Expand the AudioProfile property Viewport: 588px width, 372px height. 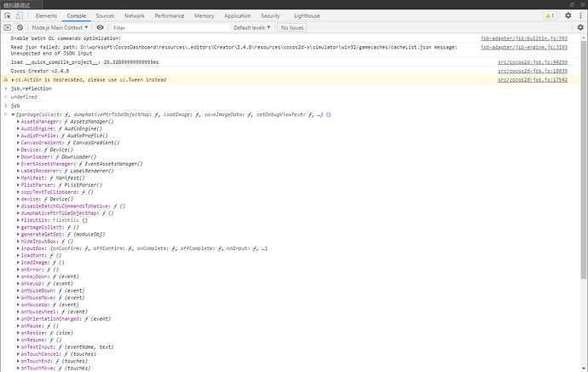coord(18,136)
